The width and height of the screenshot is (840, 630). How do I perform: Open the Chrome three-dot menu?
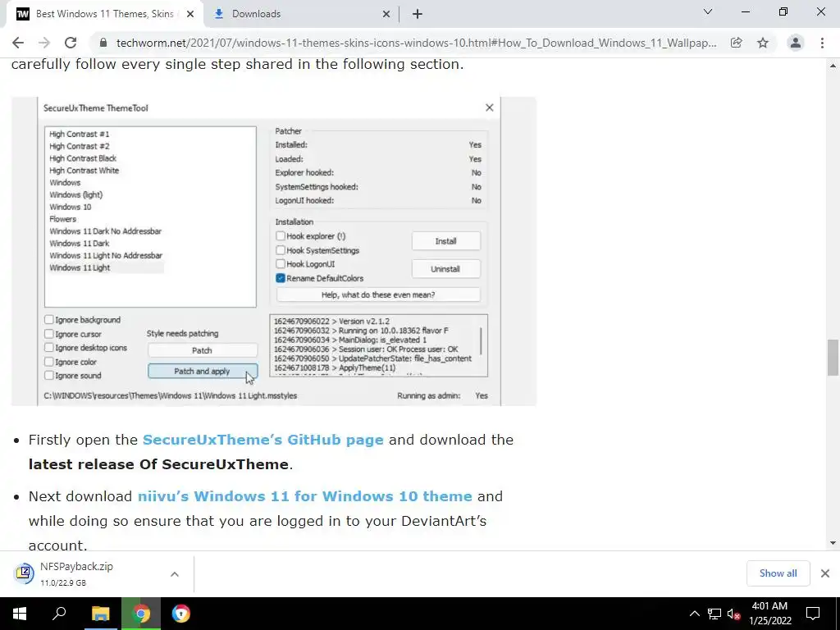(822, 43)
